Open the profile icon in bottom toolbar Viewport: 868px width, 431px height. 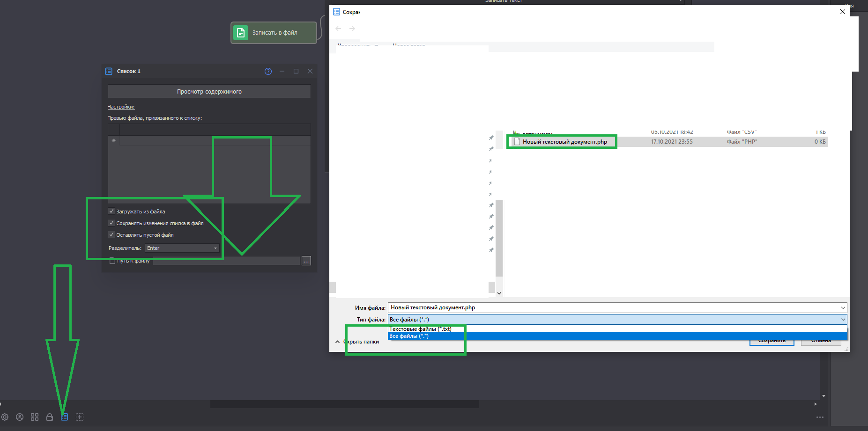pyautogui.click(x=20, y=417)
